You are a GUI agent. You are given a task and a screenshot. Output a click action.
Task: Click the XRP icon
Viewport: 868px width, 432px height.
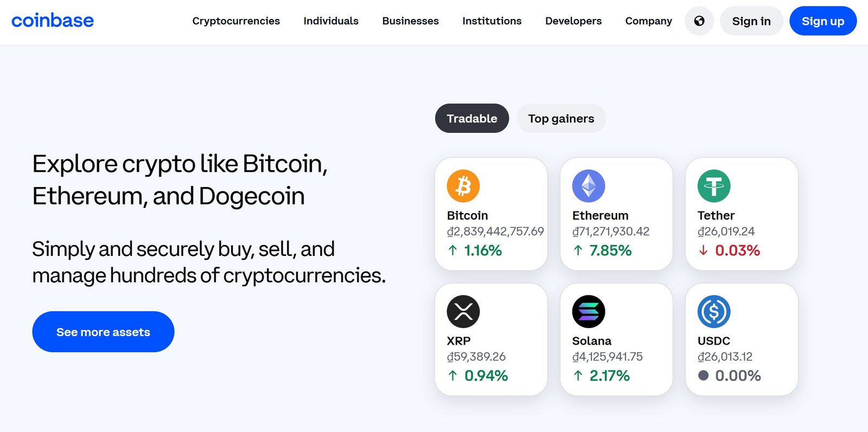tap(462, 311)
